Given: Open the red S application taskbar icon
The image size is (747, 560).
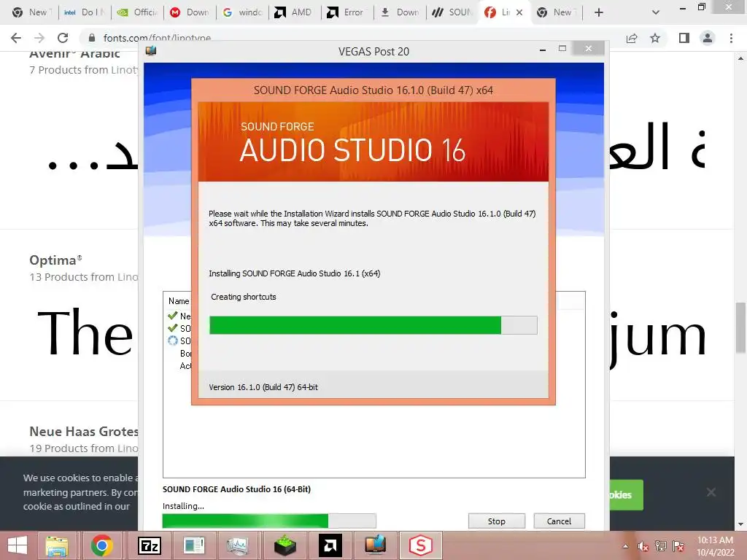Looking at the screenshot, I should [421, 545].
